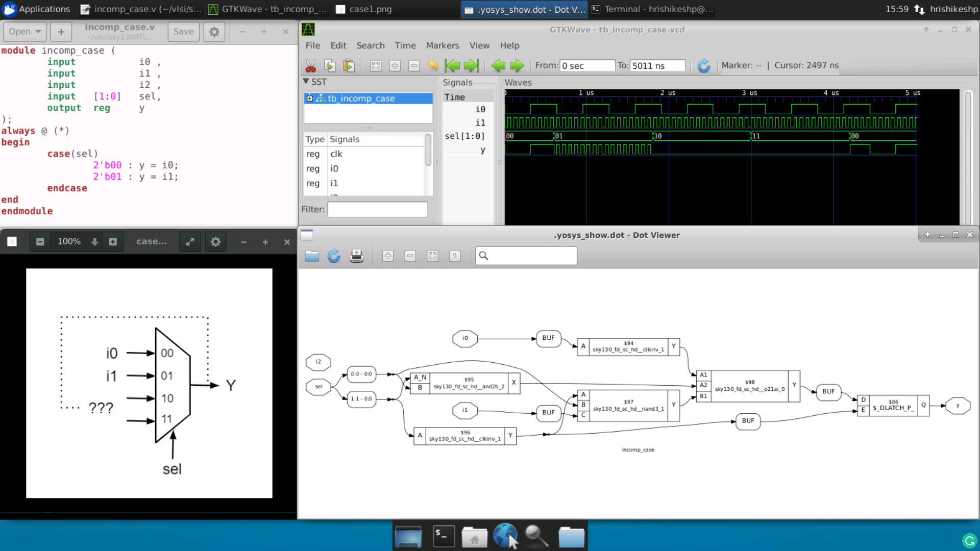Collapse the SST panel triangle
The width and height of the screenshot is (980, 551).
click(306, 82)
